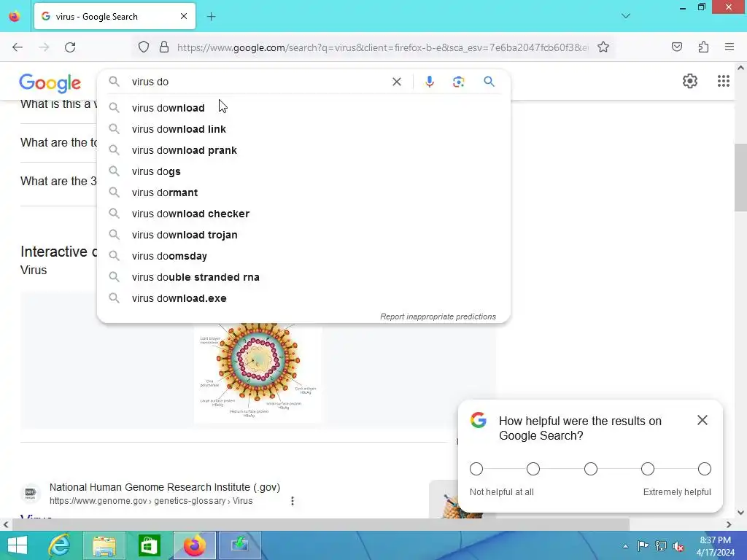Open the National Human Genome Research Institute result
This screenshot has height=560, width=747.
pyautogui.click(x=165, y=487)
